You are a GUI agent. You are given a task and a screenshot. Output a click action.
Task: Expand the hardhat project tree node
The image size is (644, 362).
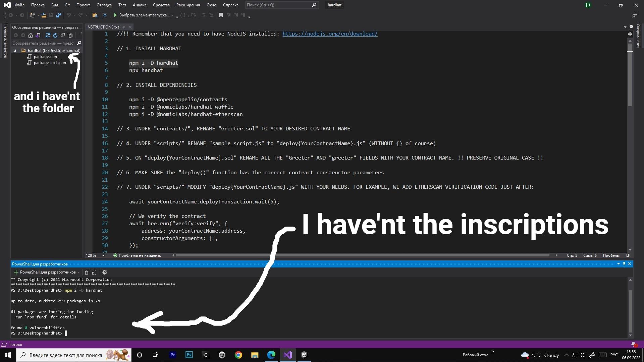coord(15,50)
